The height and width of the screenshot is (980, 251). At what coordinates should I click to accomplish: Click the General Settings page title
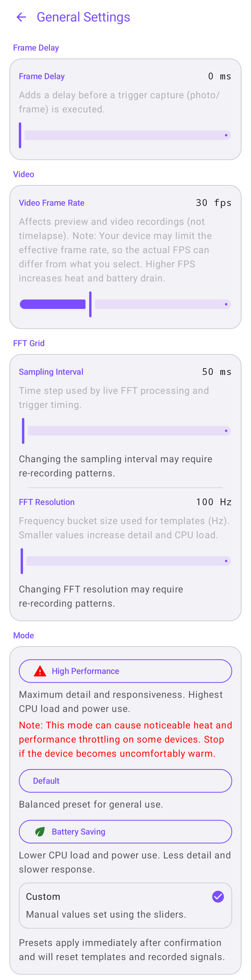83,17
